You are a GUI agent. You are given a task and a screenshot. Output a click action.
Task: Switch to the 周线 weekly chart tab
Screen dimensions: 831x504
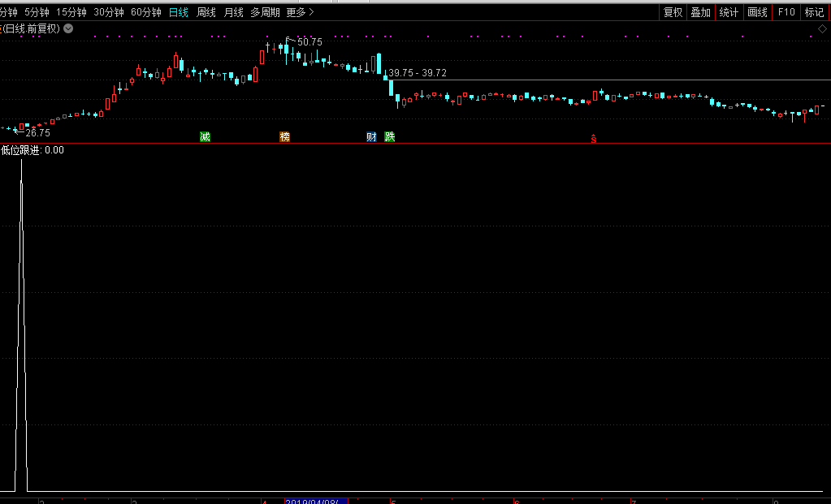(x=206, y=12)
